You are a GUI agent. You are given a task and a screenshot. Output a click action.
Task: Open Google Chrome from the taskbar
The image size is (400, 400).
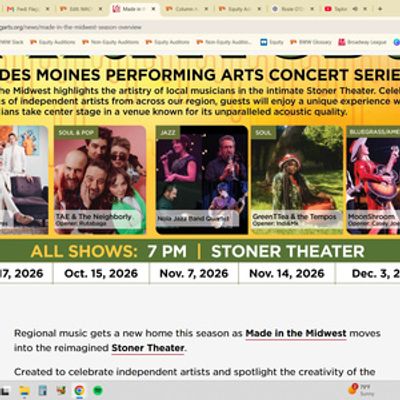click(79, 390)
